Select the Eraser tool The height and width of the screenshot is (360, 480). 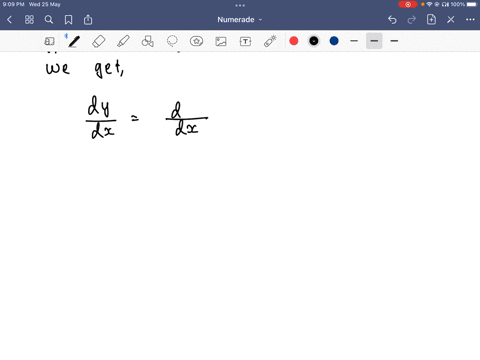pos(99,41)
